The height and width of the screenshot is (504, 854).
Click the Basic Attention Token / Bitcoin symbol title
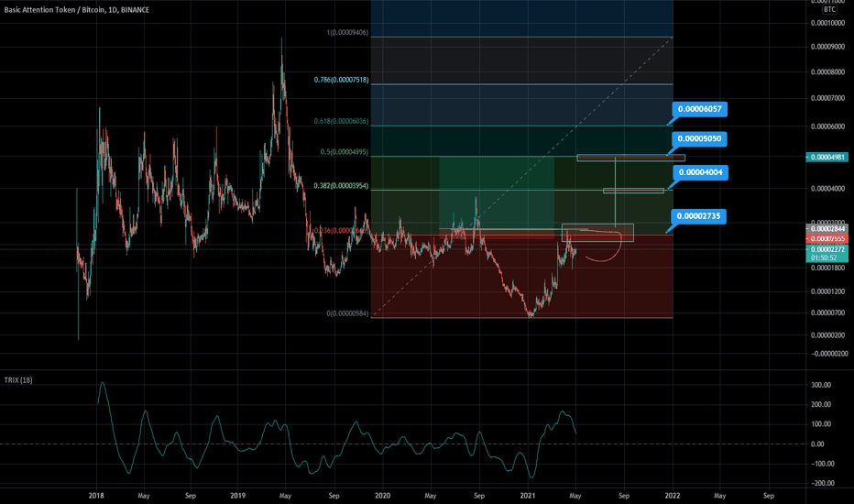76,10
